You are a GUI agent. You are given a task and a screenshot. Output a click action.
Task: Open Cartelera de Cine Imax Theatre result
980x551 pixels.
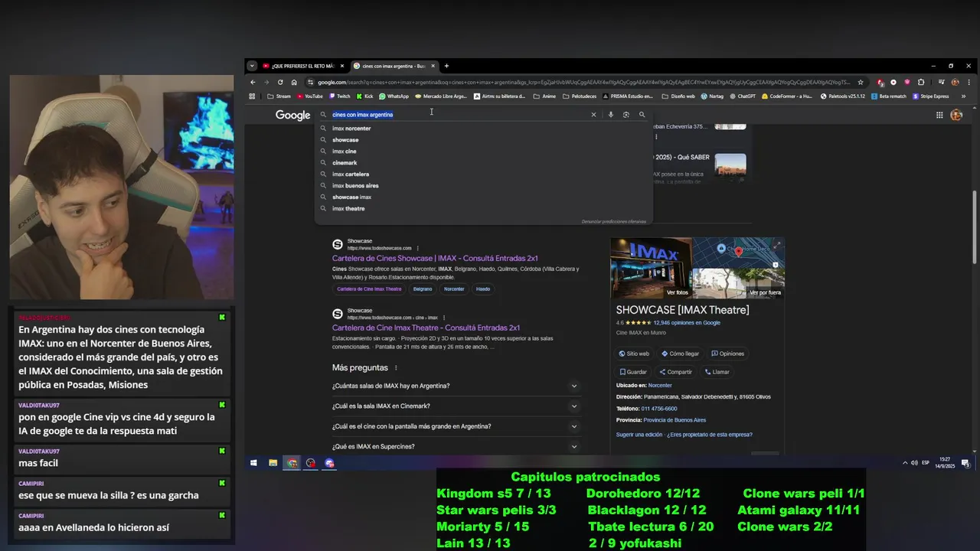coord(426,328)
